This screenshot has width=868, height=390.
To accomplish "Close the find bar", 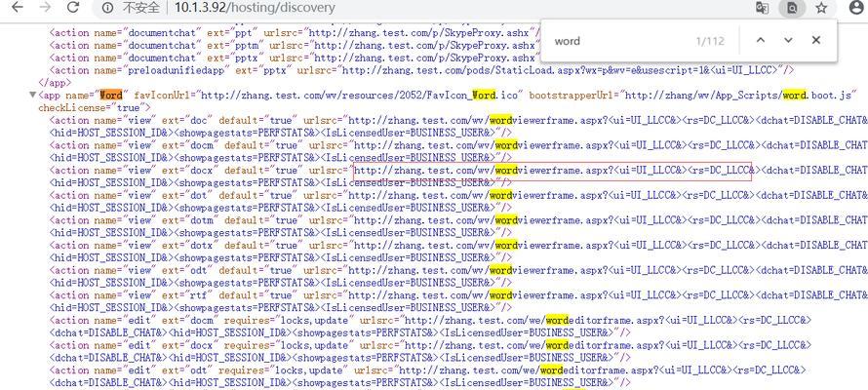I will [x=816, y=40].
